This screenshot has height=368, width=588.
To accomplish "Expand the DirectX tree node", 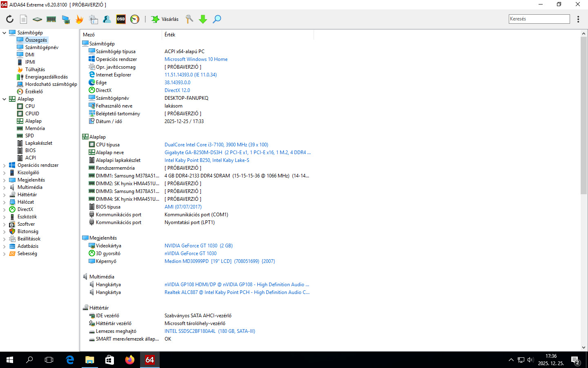I will coord(4,209).
